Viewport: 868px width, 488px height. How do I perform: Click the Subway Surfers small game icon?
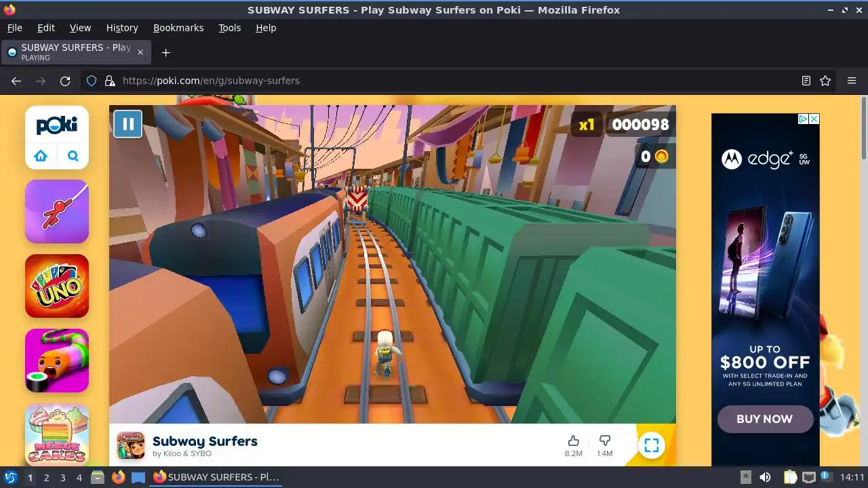point(131,446)
